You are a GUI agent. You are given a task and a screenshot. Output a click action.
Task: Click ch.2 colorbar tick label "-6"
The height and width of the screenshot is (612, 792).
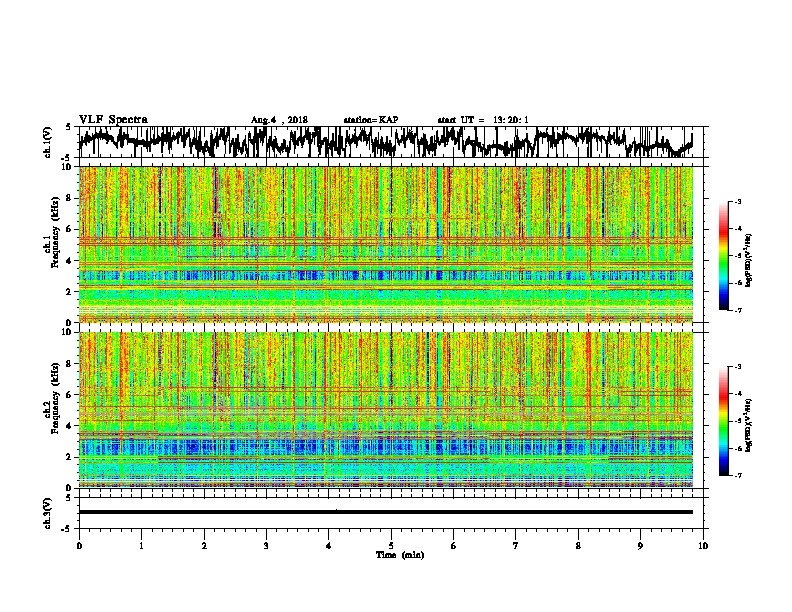tap(737, 448)
